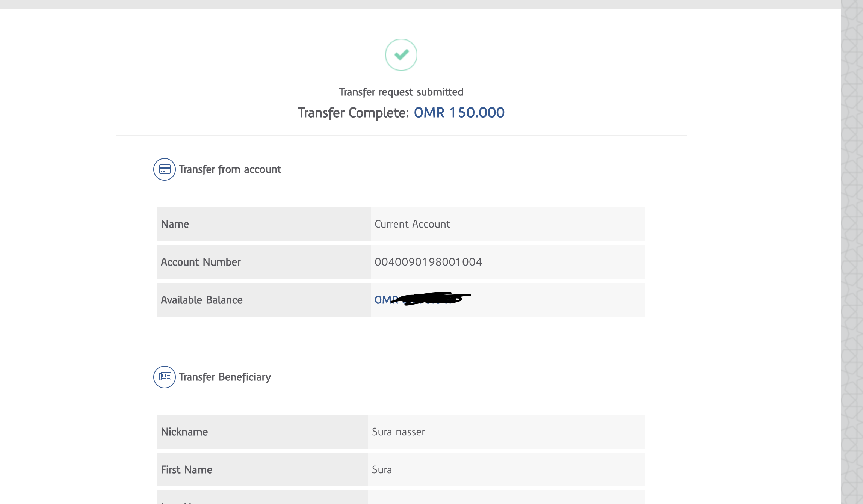The image size is (863, 504).
Task: Click the Sura nasser nickname value
Action: 398,432
